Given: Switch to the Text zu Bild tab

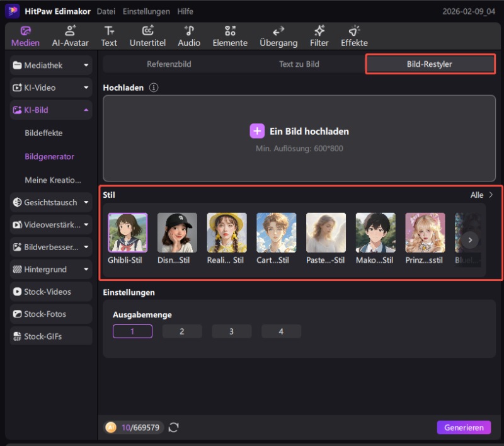Looking at the screenshot, I should click(299, 64).
